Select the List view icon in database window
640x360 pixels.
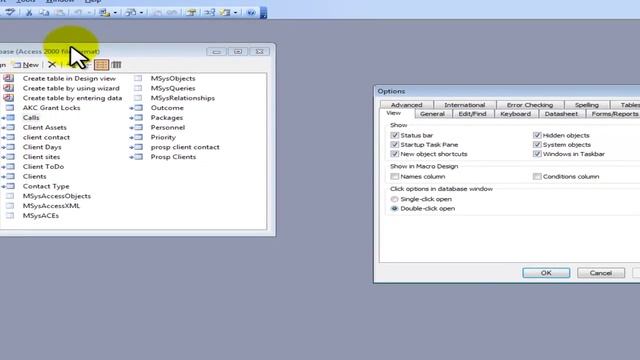coord(101,64)
